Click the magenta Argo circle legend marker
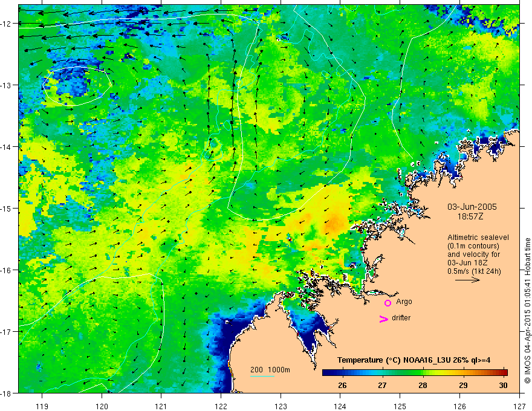Screen dimensions: 532x411 [388, 303]
